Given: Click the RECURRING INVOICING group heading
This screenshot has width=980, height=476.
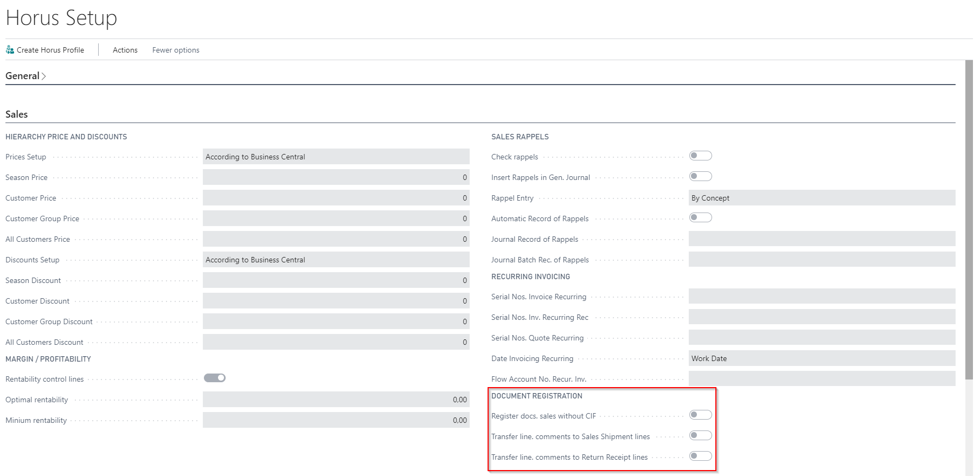Looking at the screenshot, I should point(531,276).
